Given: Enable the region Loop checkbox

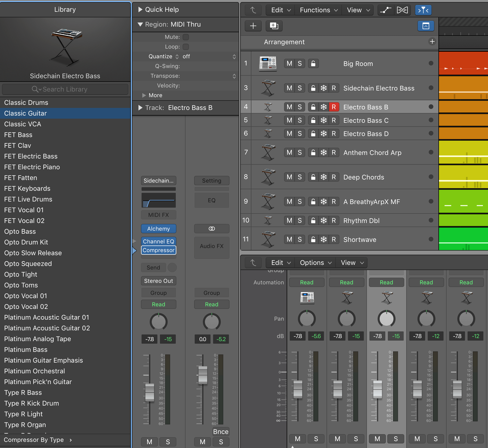Looking at the screenshot, I should point(186,47).
